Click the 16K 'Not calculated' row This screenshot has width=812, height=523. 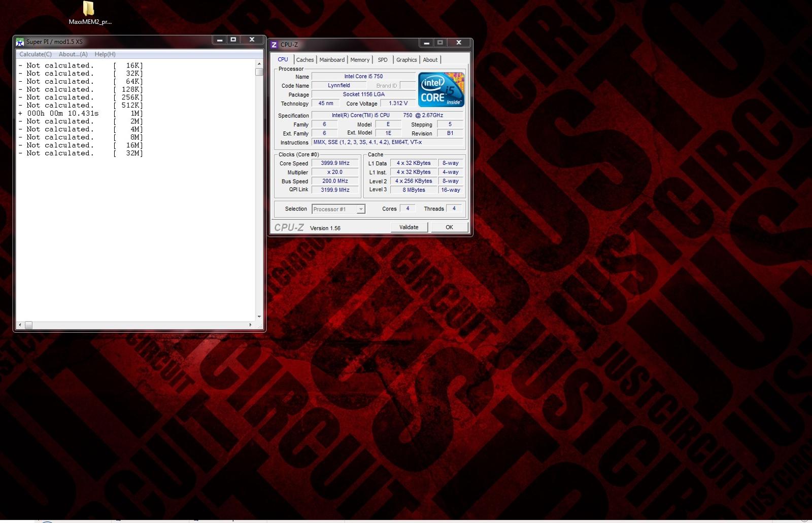coord(81,65)
